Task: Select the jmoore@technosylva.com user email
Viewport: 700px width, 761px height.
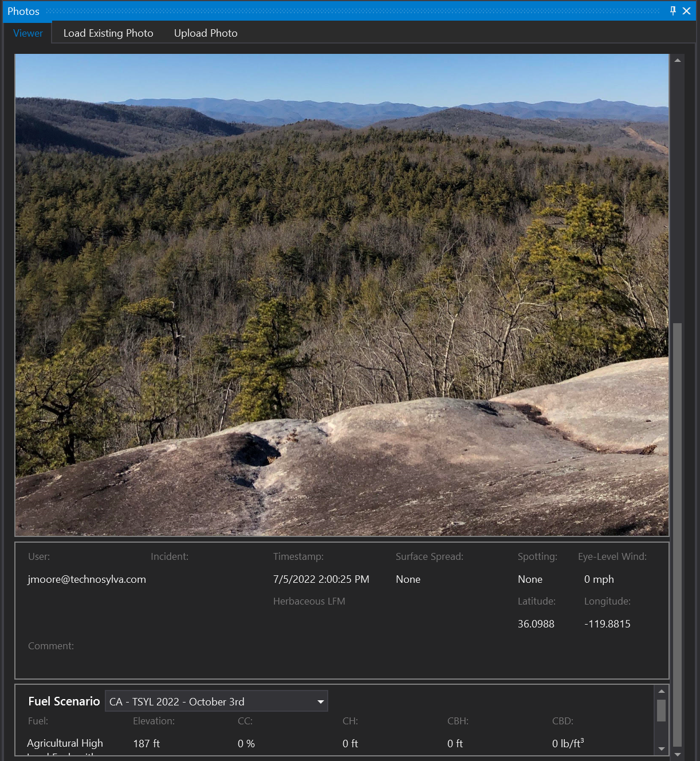Action: (87, 579)
